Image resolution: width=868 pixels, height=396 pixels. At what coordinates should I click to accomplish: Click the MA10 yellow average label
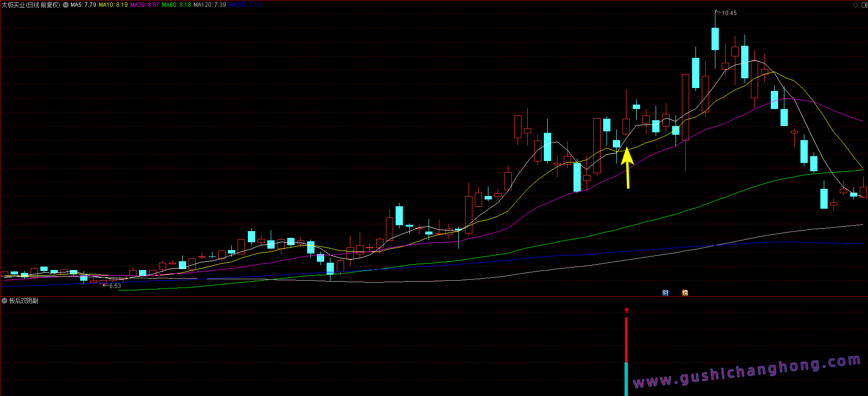pos(113,5)
